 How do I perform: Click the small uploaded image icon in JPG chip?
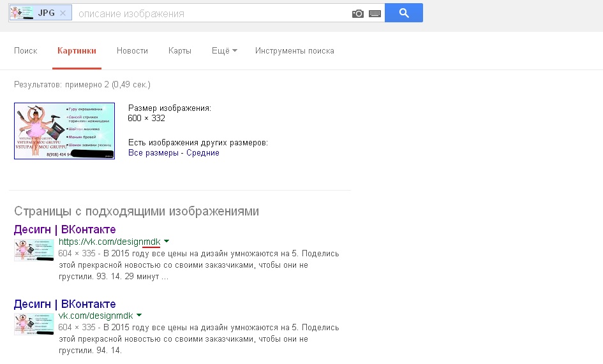(x=22, y=13)
